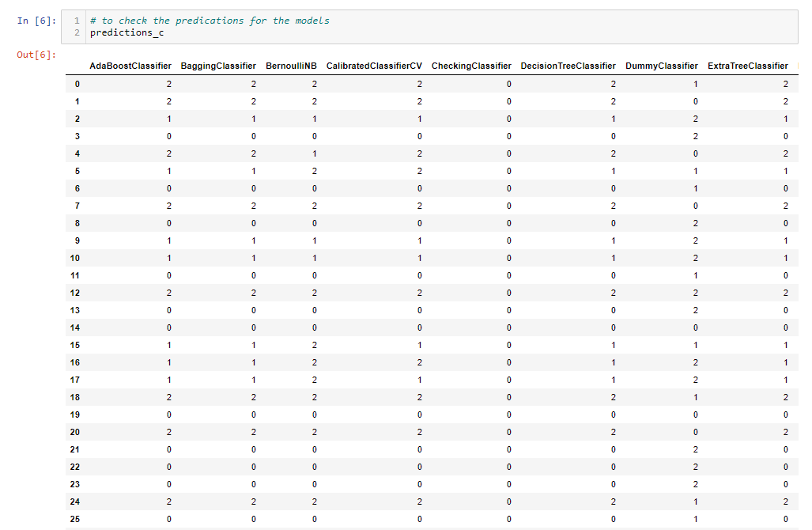Click the BaggingClassifier column header
This screenshot has height=530, width=812.
(218, 66)
